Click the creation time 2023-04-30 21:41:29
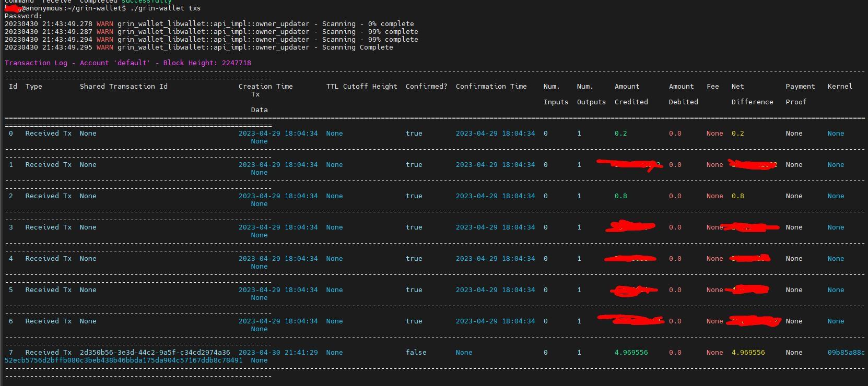 pyautogui.click(x=278, y=353)
